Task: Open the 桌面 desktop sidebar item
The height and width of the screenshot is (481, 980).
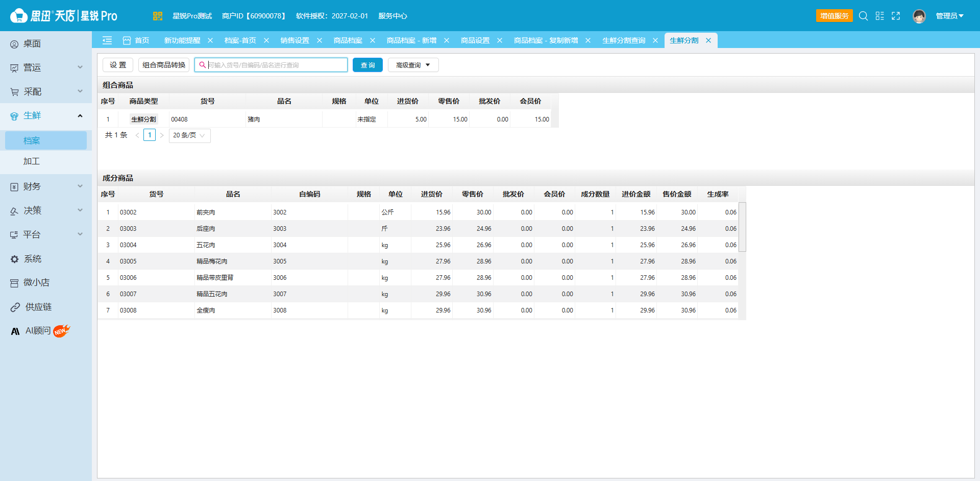Action: tap(46, 44)
